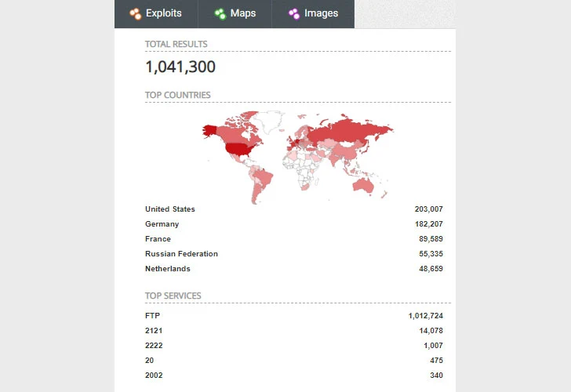Switch to the Maps tab
Image resolution: width=571 pixels, height=392 pixels.
235,14
